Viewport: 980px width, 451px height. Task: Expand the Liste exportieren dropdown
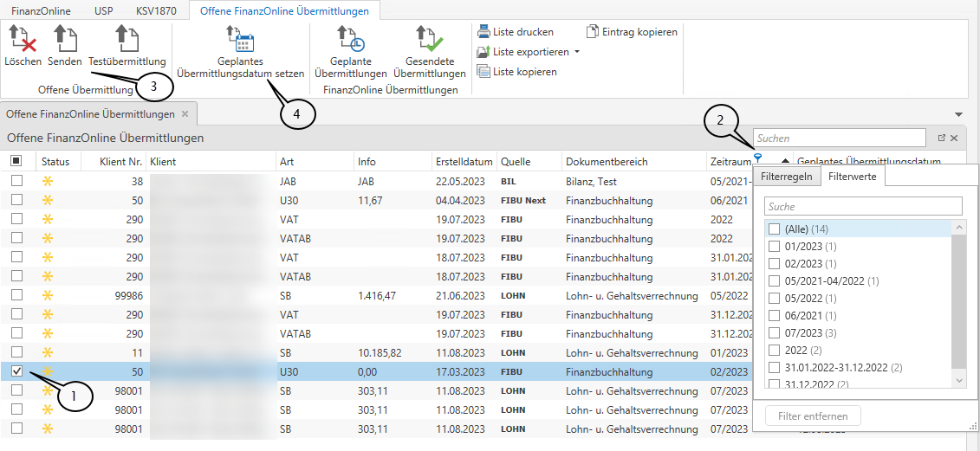click(577, 52)
